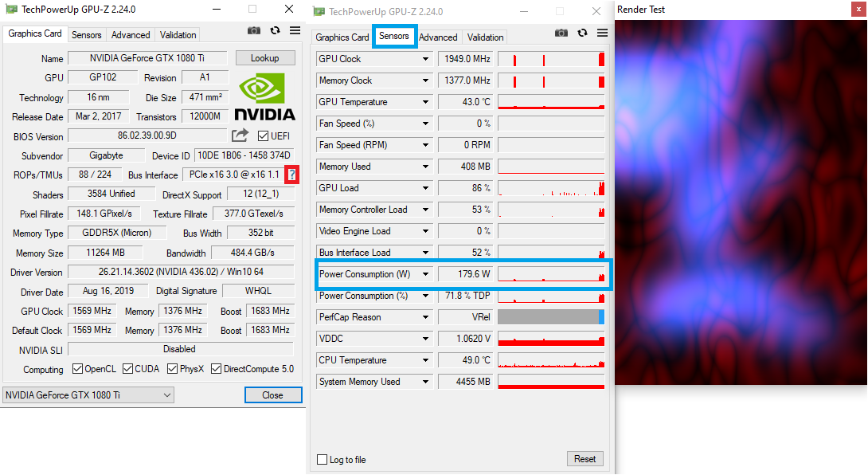Toggle the UEFI checkbox
Screen dimensions: 868x475
[x=263, y=135]
